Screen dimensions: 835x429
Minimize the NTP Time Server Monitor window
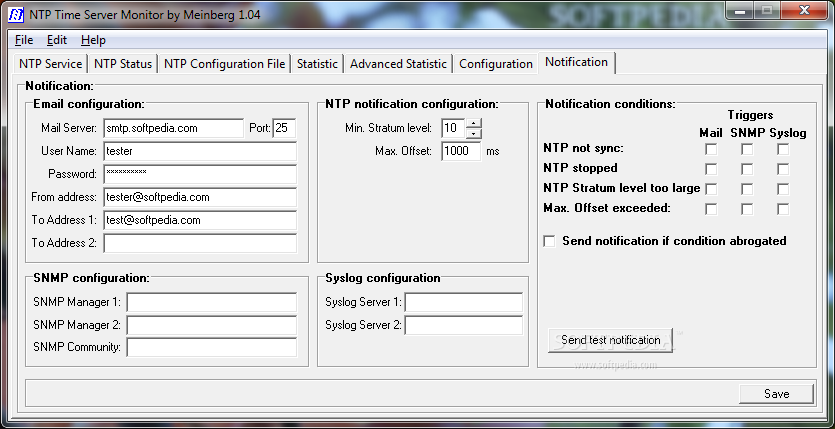coord(739,10)
